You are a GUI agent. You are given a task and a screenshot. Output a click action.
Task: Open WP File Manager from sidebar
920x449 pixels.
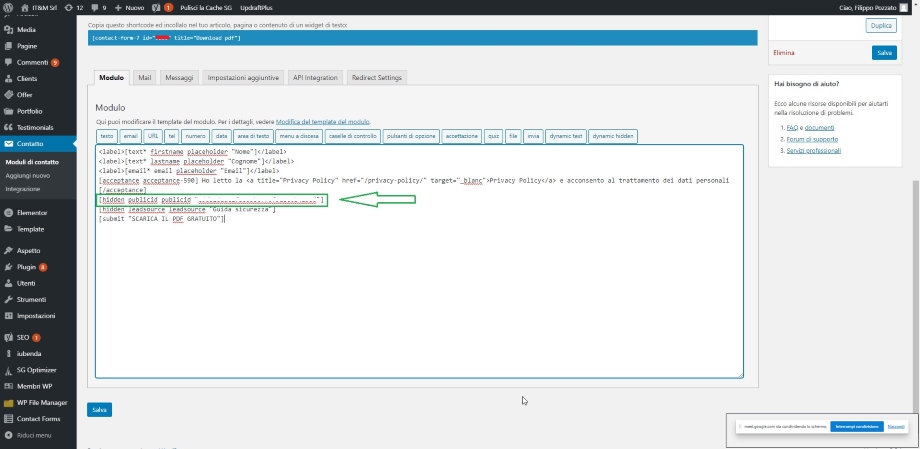[41, 402]
